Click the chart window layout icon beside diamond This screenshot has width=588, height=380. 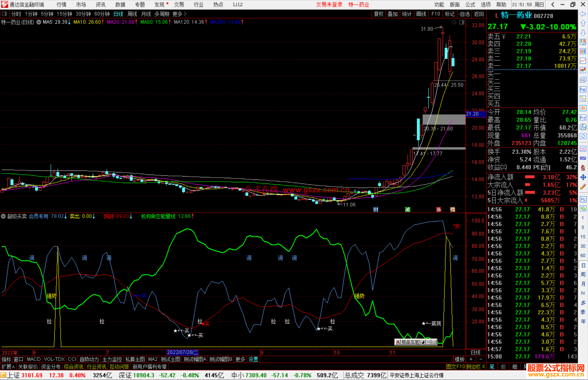coord(462,22)
